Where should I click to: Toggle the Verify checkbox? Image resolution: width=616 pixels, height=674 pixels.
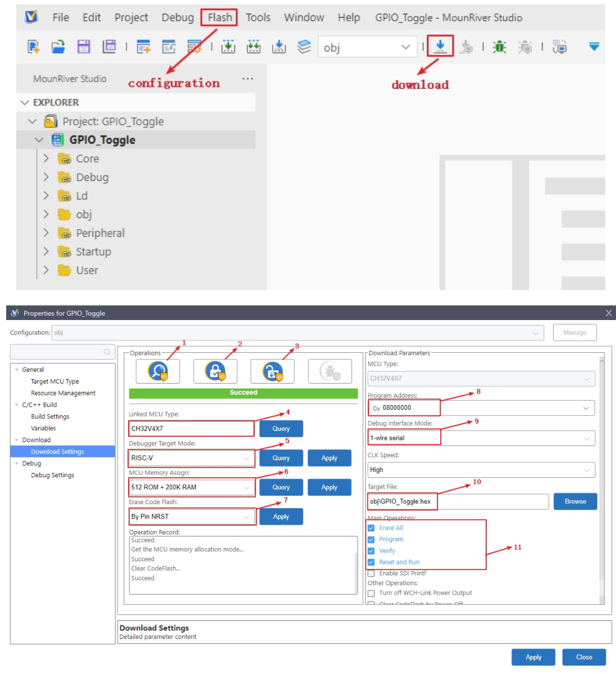tap(371, 551)
